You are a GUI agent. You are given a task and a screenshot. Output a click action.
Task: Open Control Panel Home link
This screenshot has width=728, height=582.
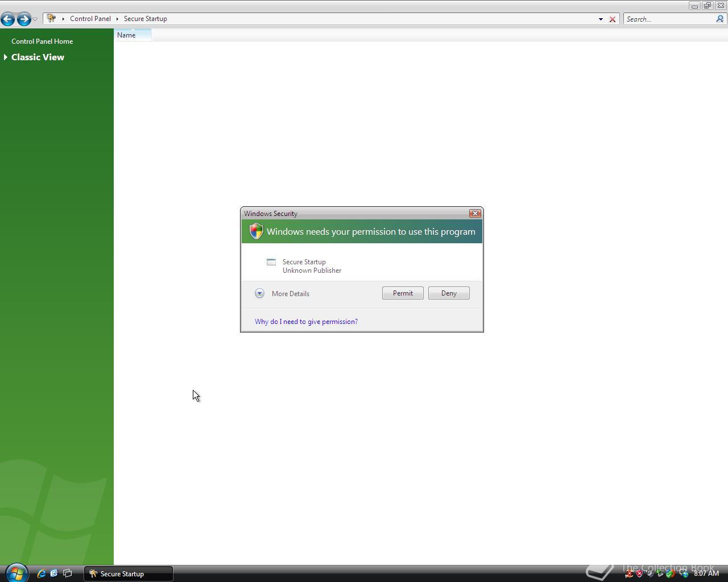pyautogui.click(x=42, y=41)
